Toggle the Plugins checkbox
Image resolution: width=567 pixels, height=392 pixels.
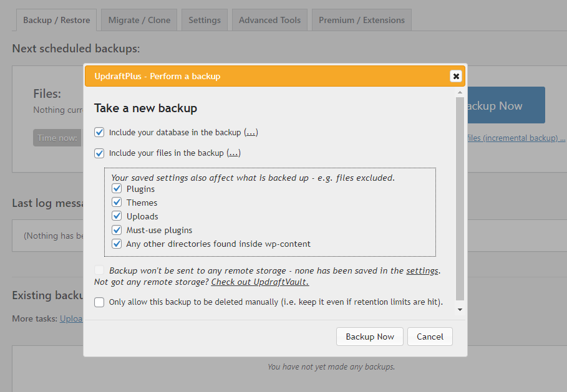click(117, 189)
